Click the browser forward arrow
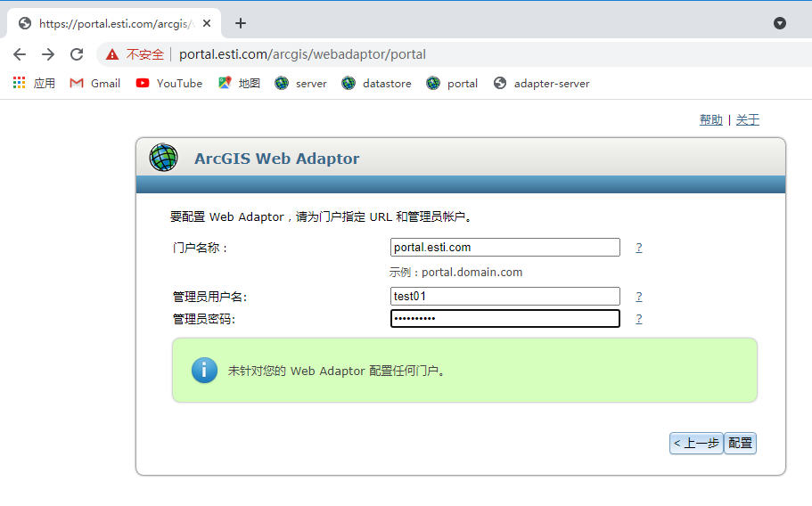The image size is (812, 506). [x=48, y=54]
